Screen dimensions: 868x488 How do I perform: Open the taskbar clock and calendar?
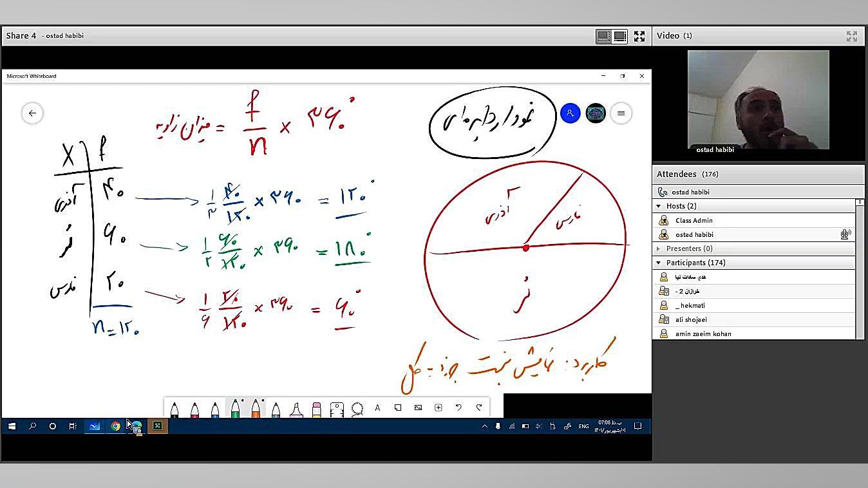610,426
